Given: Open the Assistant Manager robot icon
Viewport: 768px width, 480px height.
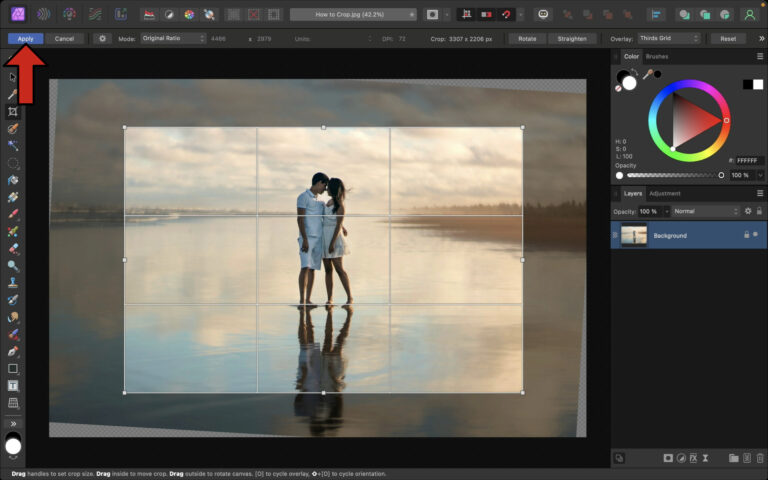Looking at the screenshot, I should [x=543, y=15].
